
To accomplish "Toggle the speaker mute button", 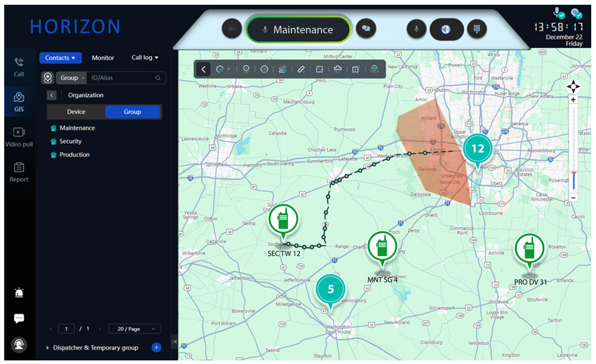I will click(446, 29).
